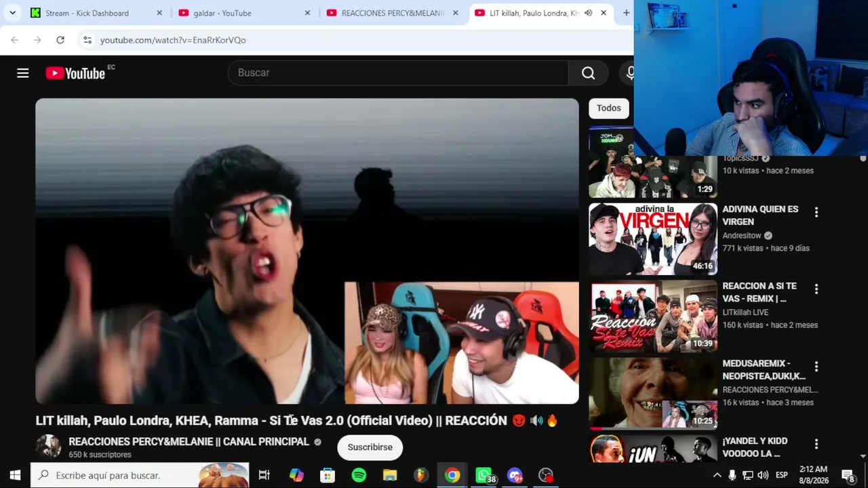
Task: Go back to the previous page
Action: coord(14,40)
